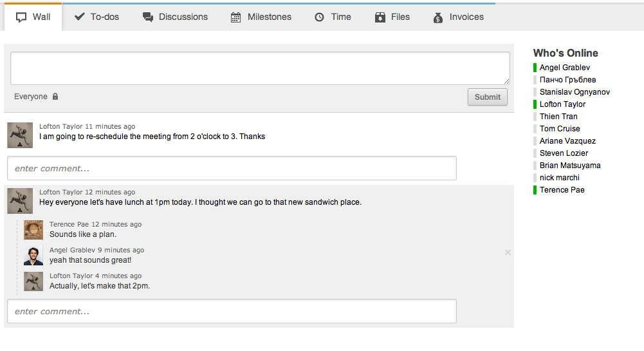Screen dimensions: 644x351
Task: Select Terence Pae in Who's Online list
Action: tap(562, 190)
